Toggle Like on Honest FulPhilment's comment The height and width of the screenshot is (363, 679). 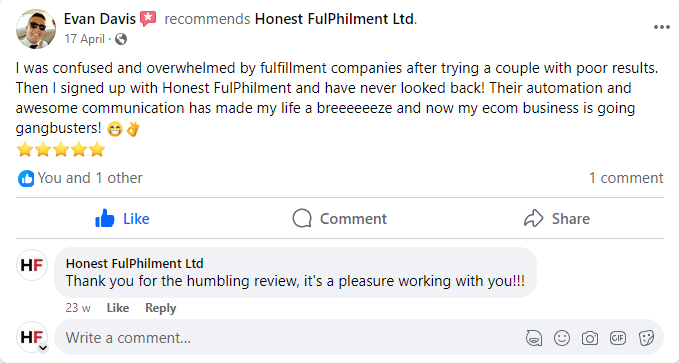click(118, 308)
